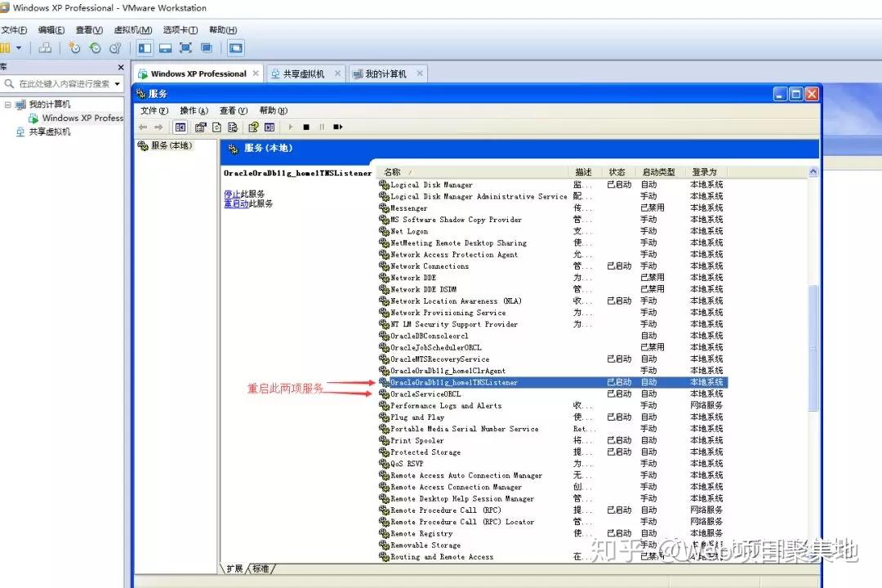882x588 pixels.
Task: Toggle action pane toolbar icon in Services
Action: (269, 127)
